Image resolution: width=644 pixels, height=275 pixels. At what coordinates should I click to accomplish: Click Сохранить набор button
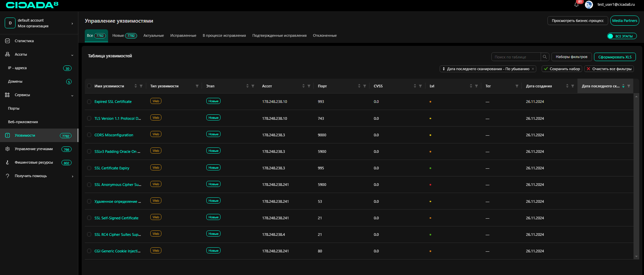pyautogui.click(x=562, y=69)
